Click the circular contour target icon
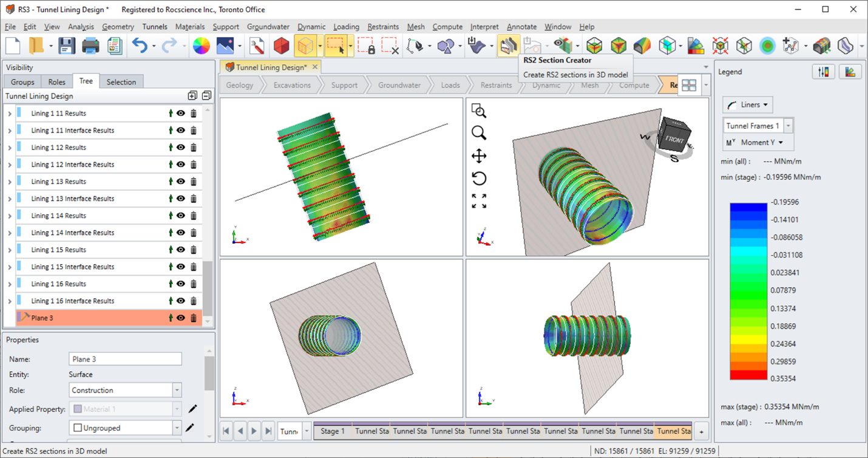This screenshot has height=458, width=868. pyautogui.click(x=768, y=46)
